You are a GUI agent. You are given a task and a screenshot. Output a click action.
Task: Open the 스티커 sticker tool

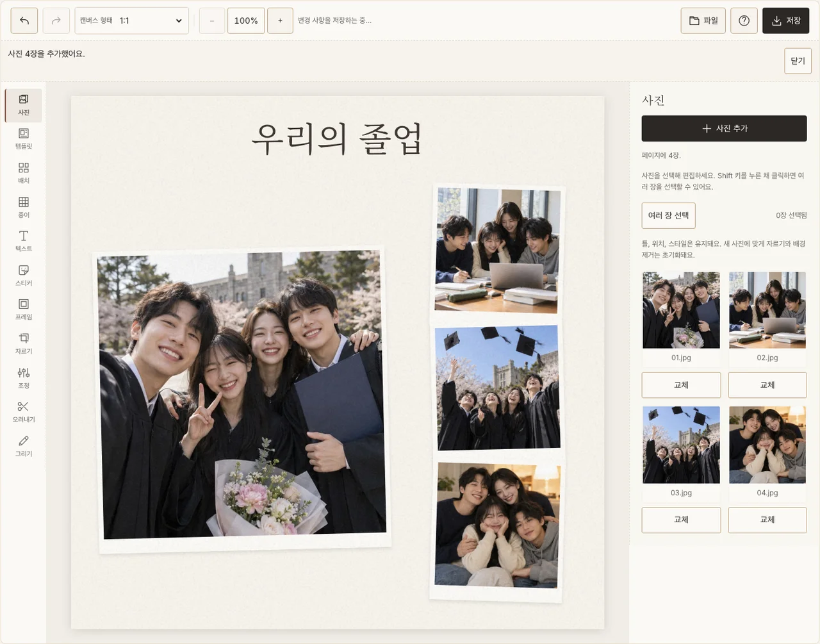pos(24,276)
